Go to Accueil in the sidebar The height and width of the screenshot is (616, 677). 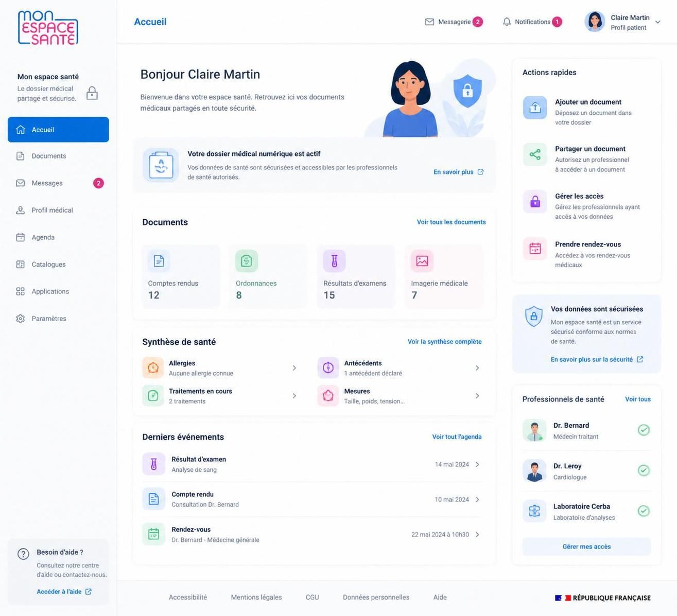click(58, 130)
